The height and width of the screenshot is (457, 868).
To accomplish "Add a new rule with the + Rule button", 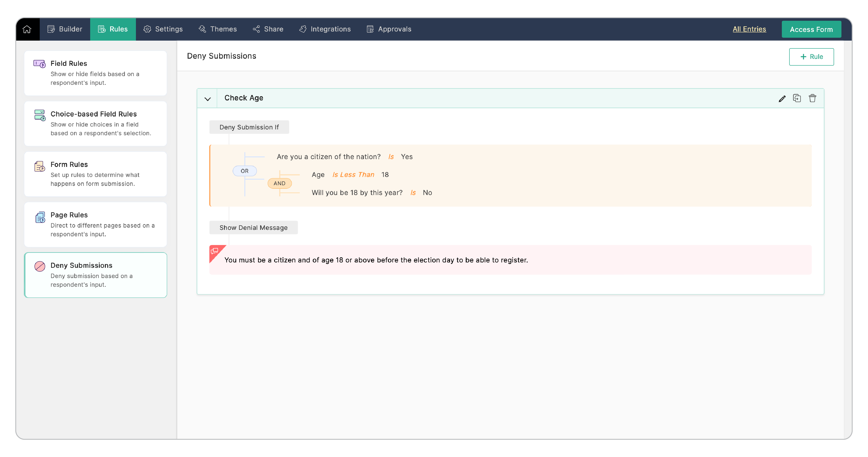I will coord(811,57).
